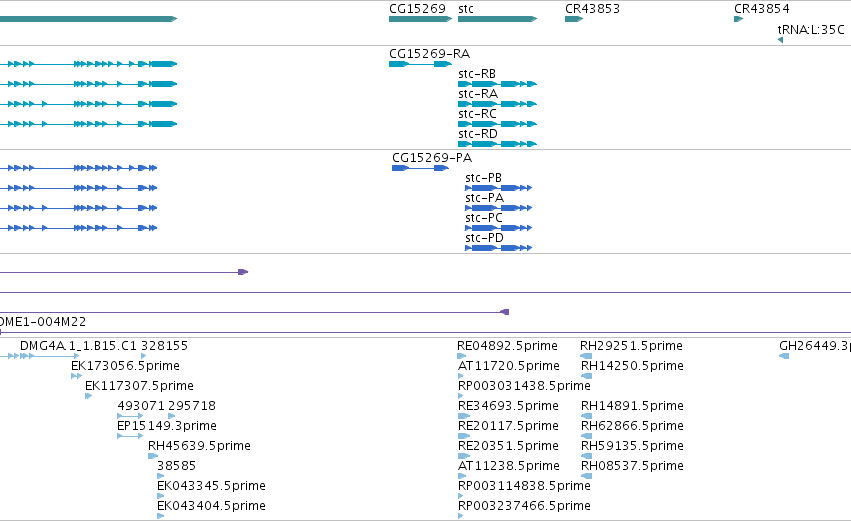
Task: Click the RH08537.5prime EST label
Action: click(x=632, y=466)
